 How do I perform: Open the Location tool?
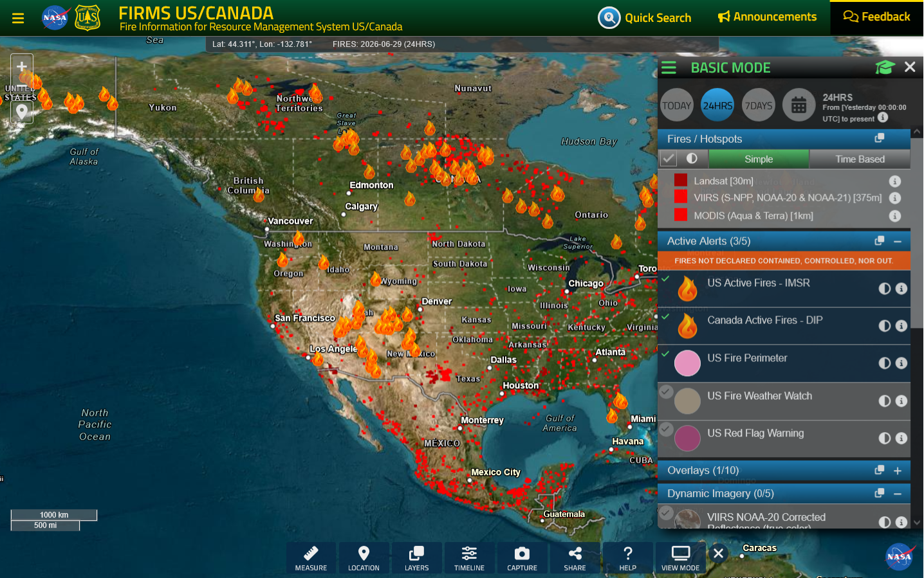(364, 557)
